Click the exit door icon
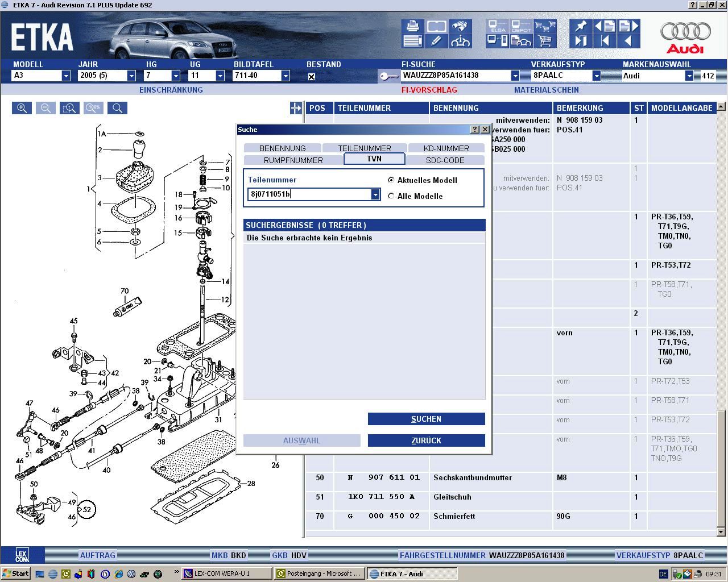Viewport: 728px width, 582px height. 581,41
